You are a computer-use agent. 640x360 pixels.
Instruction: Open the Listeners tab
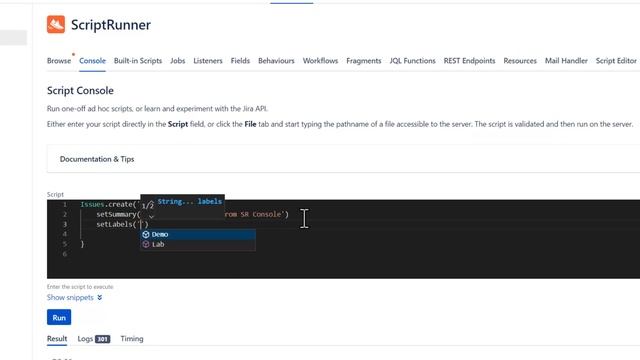click(208, 61)
